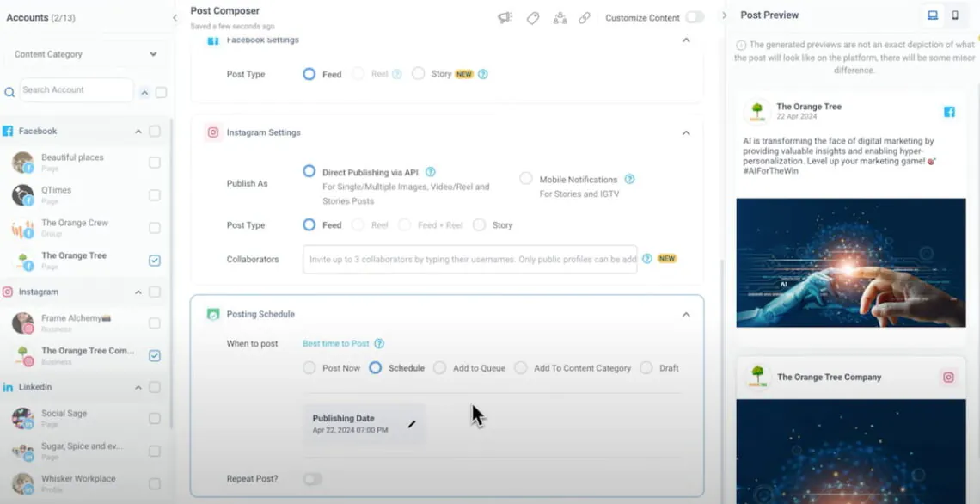980x504 pixels.
Task: Click the team members icon in composer header
Action: [x=560, y=18]
